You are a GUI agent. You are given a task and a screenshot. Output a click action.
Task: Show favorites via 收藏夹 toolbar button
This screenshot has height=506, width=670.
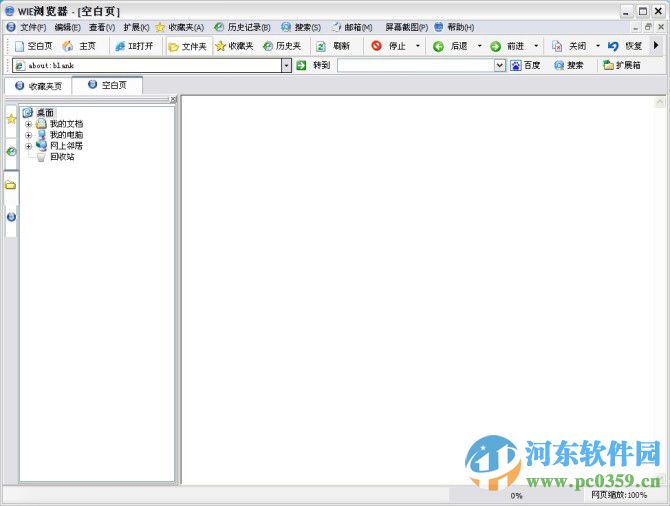pyautogui.click(x=235, y=46)
